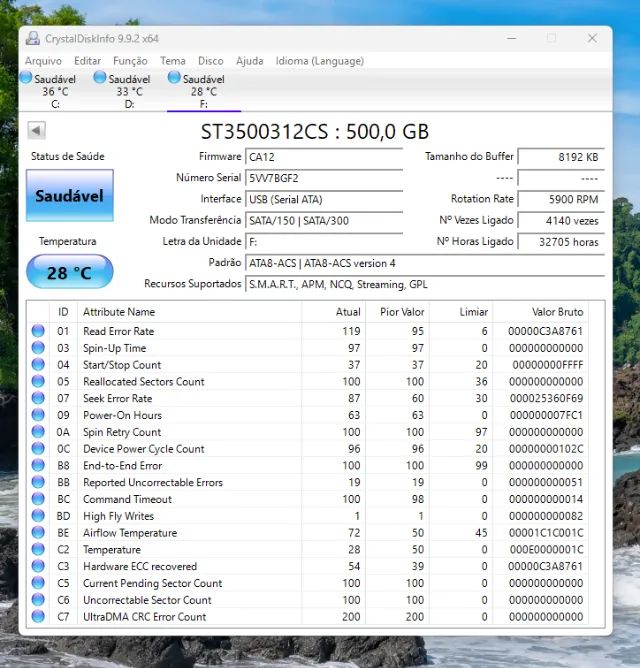Viewport: 640px width, 668px height.
Task: Select the High Fly Writes attribute name
Action: pyautogui.click(x=118, y=516)
